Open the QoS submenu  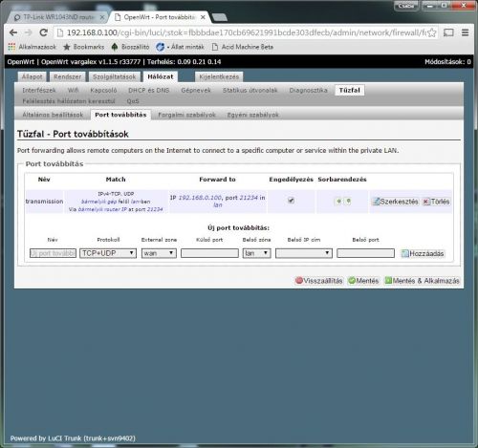tap(133, 101)
